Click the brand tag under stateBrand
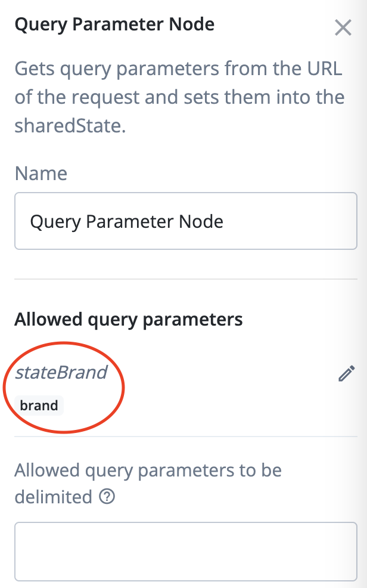The image size is (367, 588). click(39, 405)
